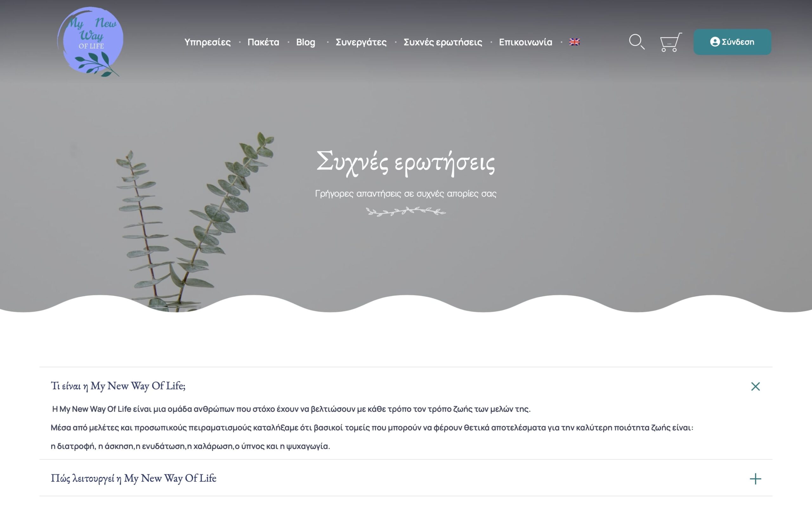The width and height of the screenshot is (812, 507).
Task: Open the shopping cart icon
Action: 670,42
